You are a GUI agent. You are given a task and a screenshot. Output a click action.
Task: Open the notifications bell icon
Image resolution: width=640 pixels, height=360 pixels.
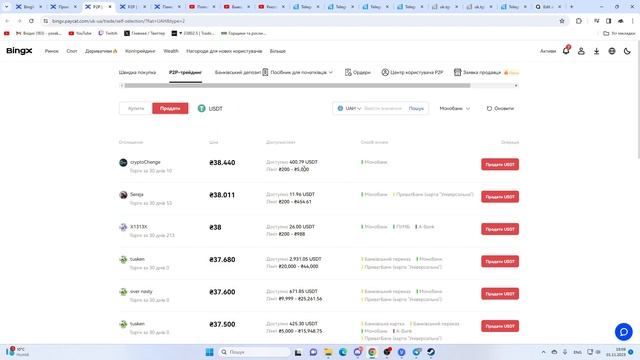[566, 51]
